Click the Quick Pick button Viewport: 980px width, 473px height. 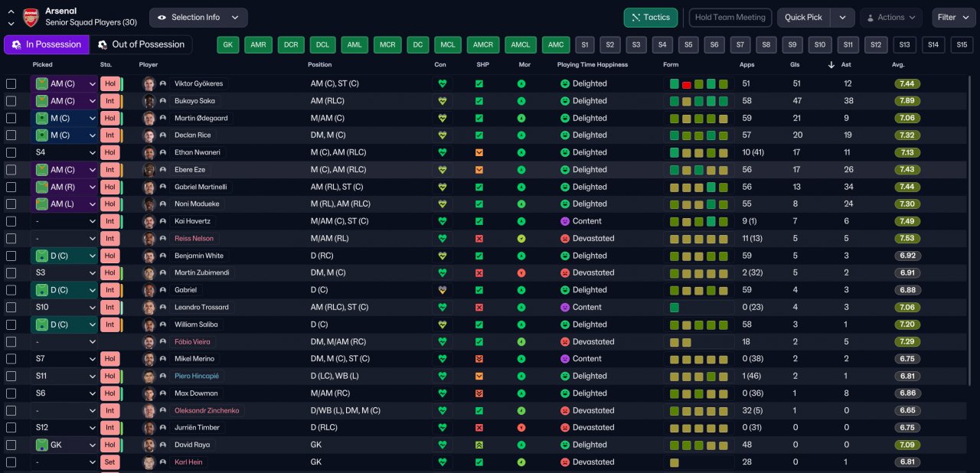pyautogui.click(x=804, y=17)
